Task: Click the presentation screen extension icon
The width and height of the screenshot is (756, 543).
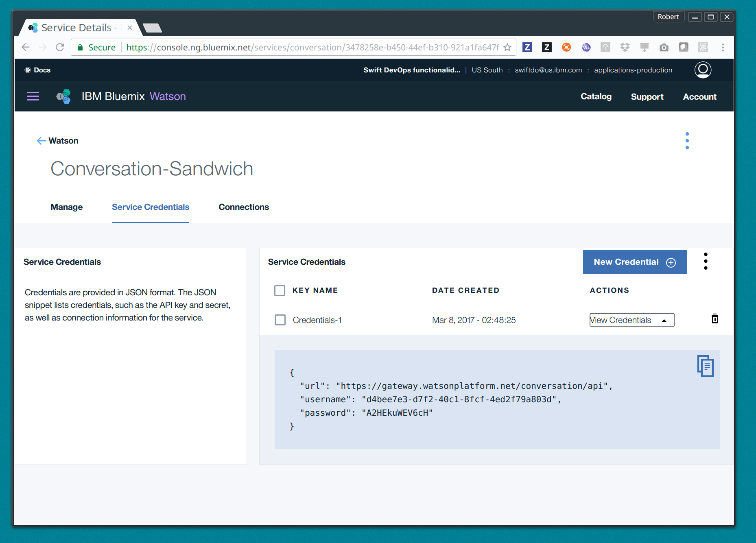Action: click(x=645, y=47)
